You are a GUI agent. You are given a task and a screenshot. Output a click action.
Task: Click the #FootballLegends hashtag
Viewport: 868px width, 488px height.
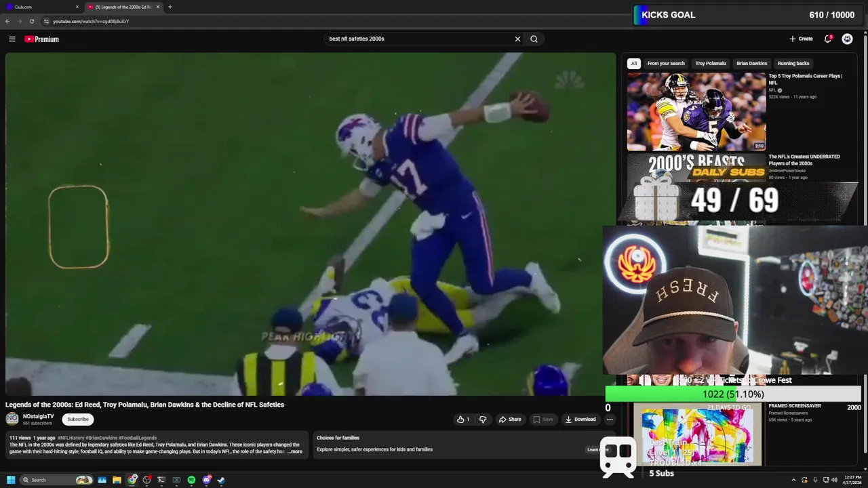[x=138, y=438]
